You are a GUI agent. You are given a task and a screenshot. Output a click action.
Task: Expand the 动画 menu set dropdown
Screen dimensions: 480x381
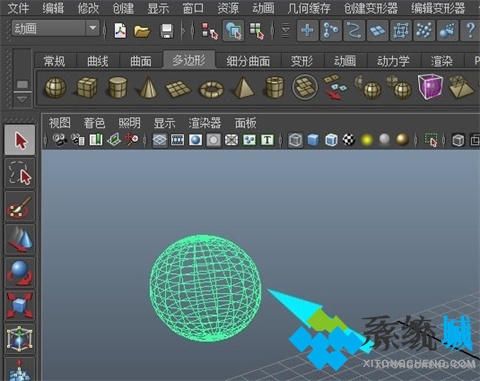[93, 28]
